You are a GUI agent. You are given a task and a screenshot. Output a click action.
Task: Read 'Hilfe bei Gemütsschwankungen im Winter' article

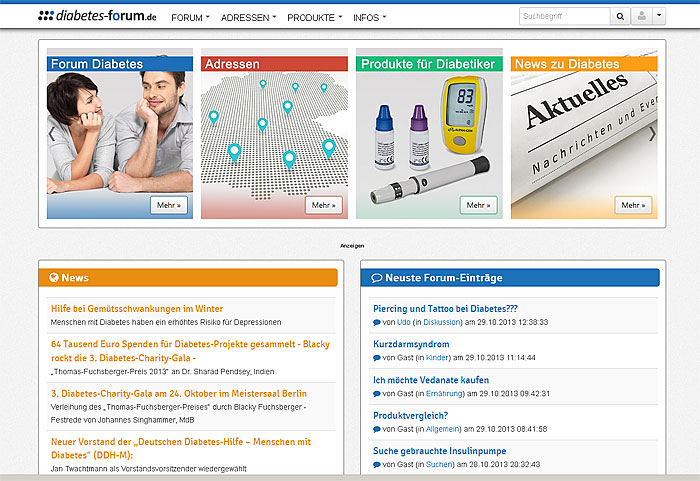[137, 309]
